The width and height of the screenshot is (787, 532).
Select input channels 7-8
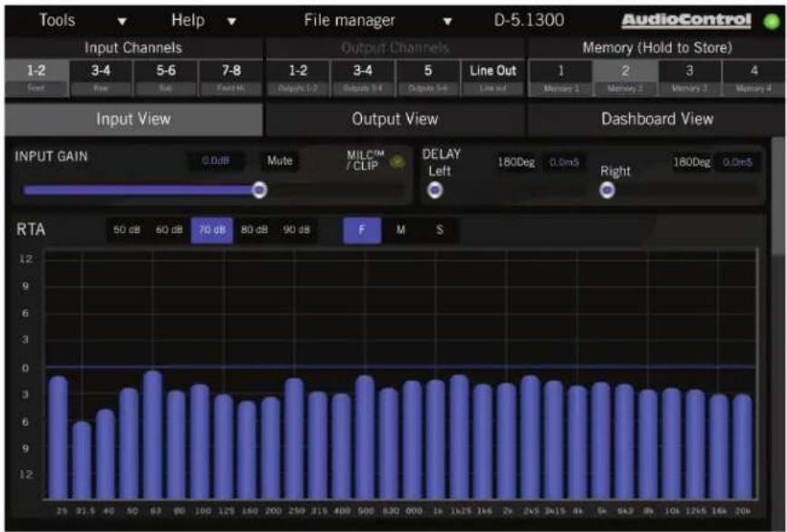click(231, 78)
